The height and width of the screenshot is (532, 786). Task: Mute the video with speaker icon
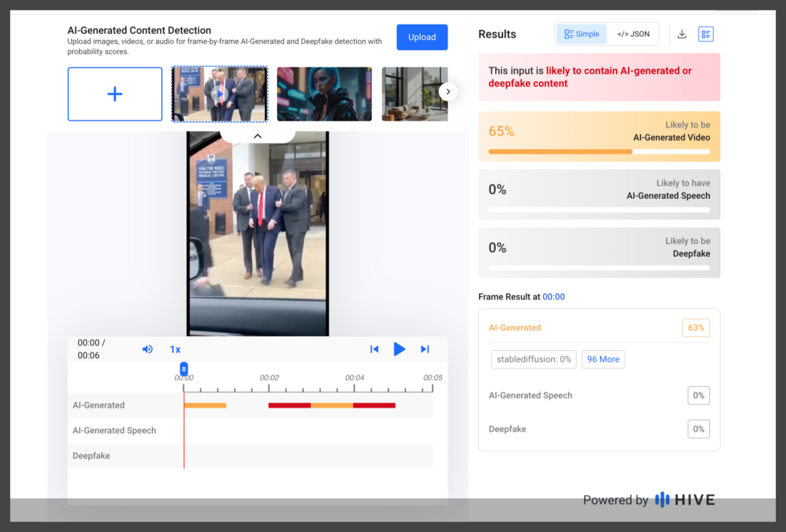pos(147,349)
